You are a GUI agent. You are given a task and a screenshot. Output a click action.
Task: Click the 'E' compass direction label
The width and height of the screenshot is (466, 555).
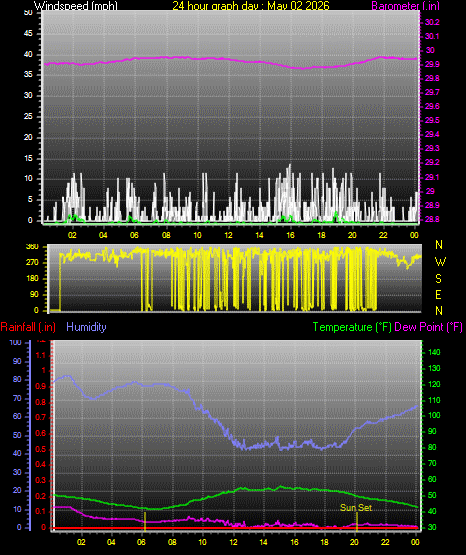(438, 295)
